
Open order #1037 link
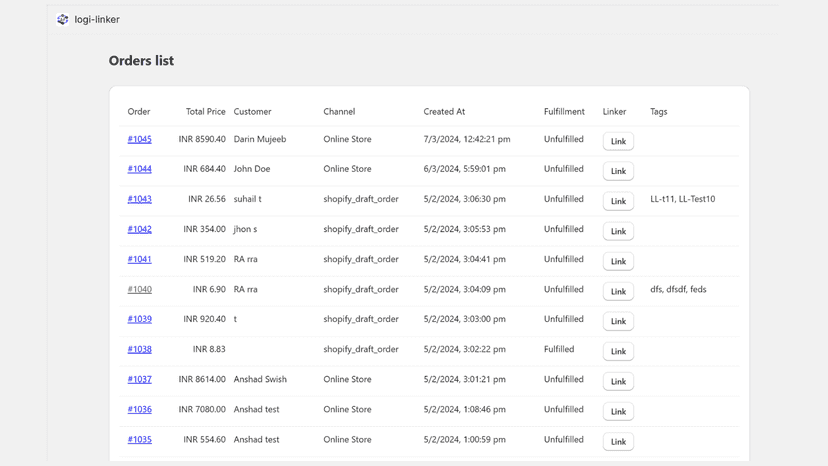(139, 379)
